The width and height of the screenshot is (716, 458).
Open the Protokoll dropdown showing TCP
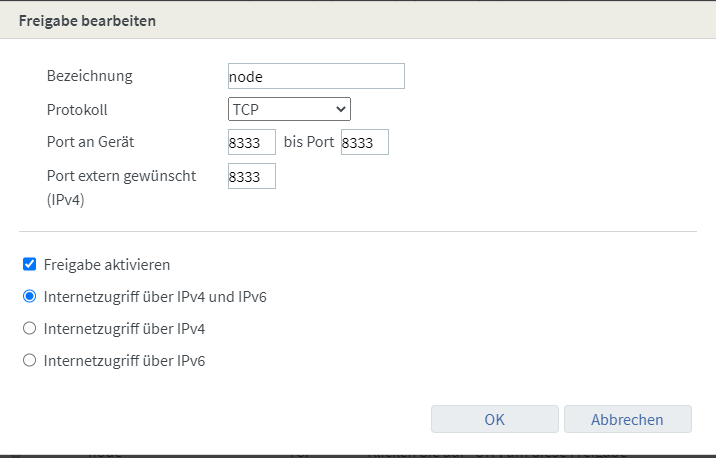coord(289,109)
